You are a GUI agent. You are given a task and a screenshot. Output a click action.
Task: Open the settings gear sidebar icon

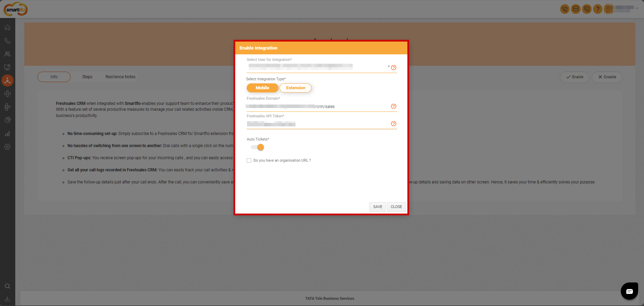tap(7, 147)
